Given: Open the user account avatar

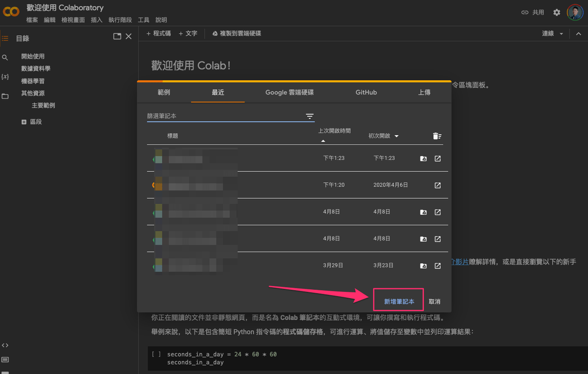Looking at the screenshot, I should [x=575, y=12].
